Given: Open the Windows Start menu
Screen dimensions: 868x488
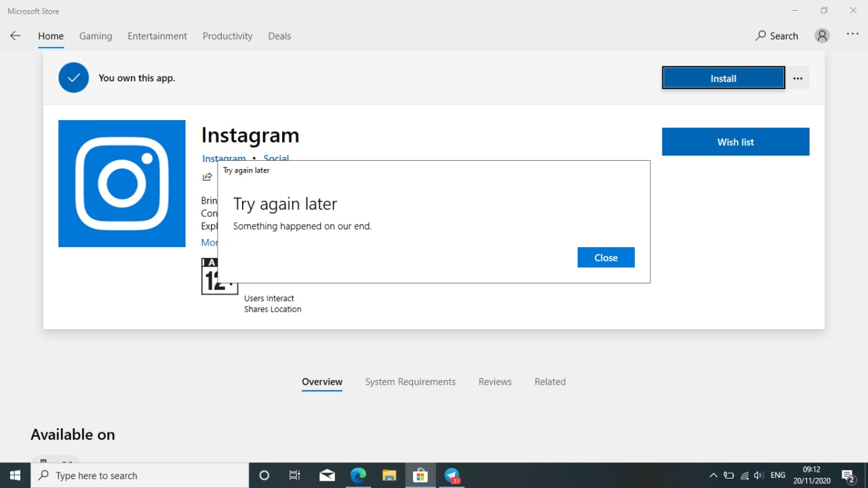Looking at the screenshot, I should pos(15,475).
